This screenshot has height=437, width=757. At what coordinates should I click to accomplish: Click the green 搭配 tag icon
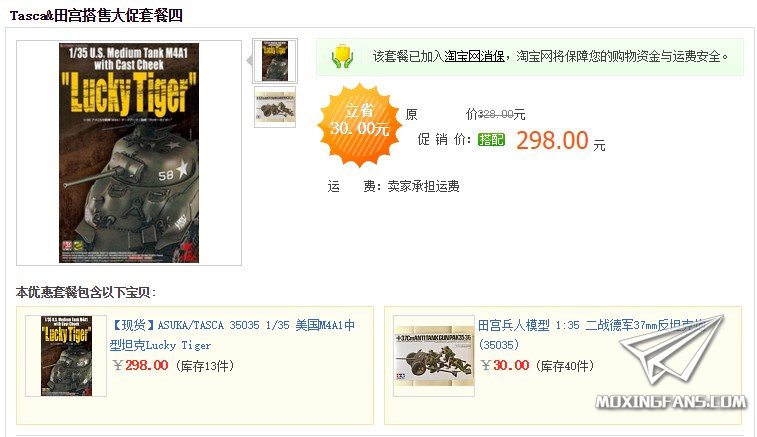pos(491,140)
